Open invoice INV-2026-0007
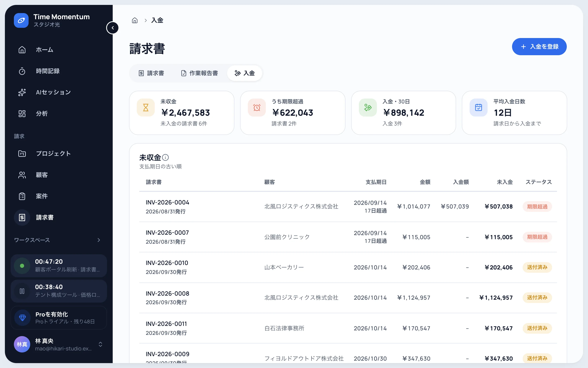Screen dimensions: 588x368 [167, 233]
